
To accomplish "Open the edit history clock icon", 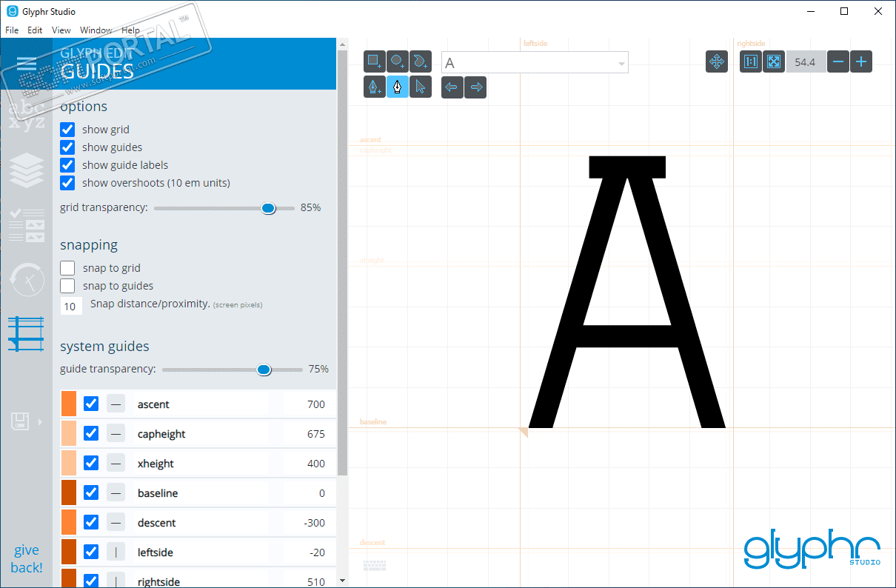I will pyautogui.click(x=27, y=280).
